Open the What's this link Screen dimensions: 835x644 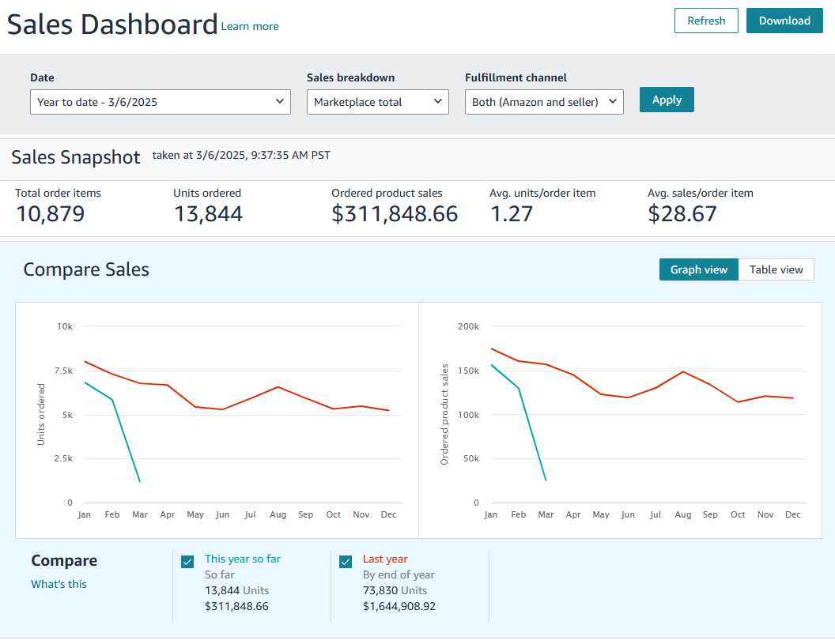pyautogui.click(x=59, y=585)
